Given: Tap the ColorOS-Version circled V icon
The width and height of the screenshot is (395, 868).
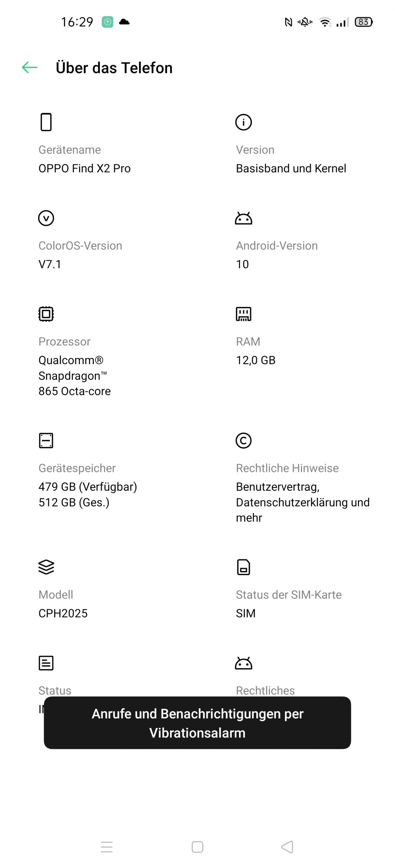Looking at the screenshot, I should point(46,218).
